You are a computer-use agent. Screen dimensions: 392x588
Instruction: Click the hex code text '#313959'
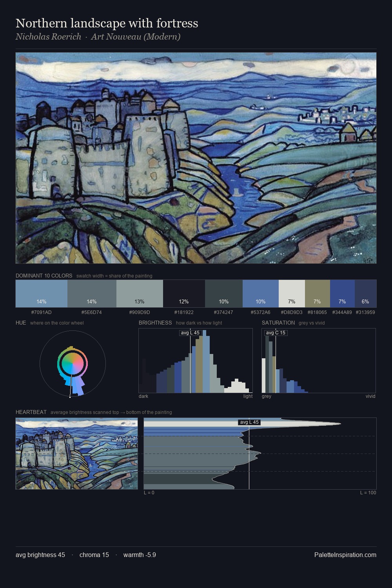coord(365,312)
